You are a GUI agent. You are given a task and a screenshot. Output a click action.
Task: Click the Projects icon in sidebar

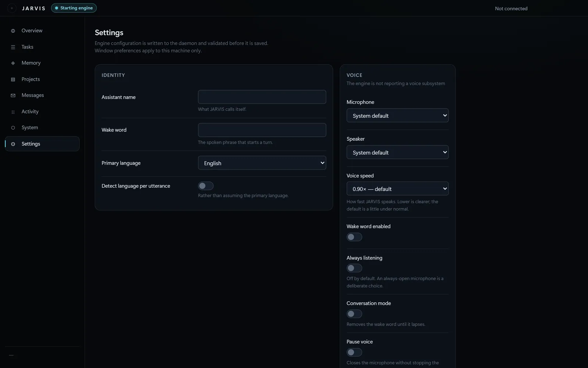pyautogui.click(x=13, y=79)
